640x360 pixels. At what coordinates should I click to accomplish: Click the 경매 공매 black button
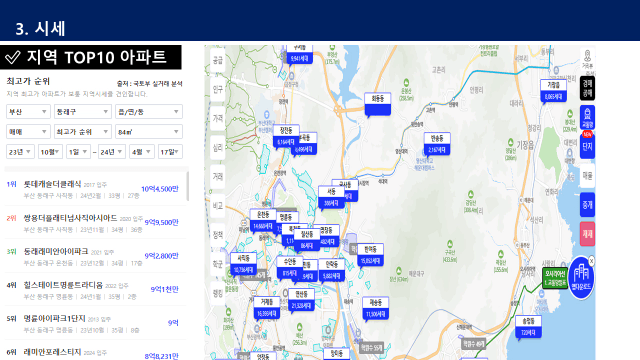point(587,88)
